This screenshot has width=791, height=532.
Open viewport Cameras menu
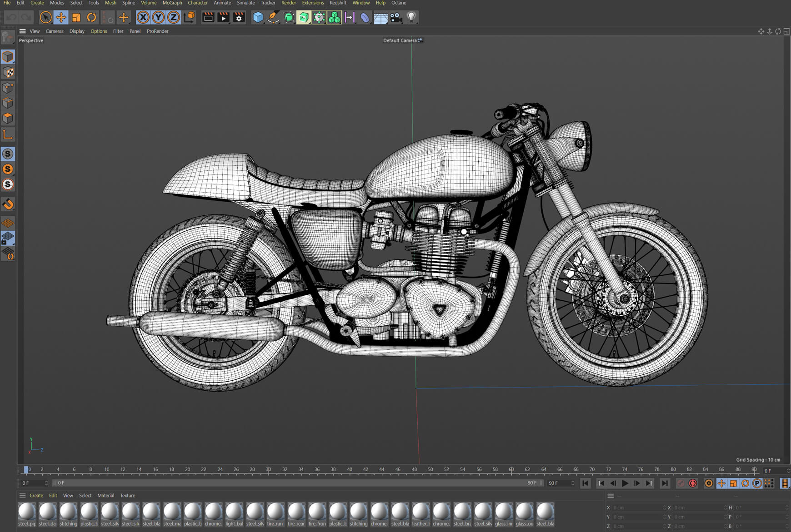tap(55, 31)
